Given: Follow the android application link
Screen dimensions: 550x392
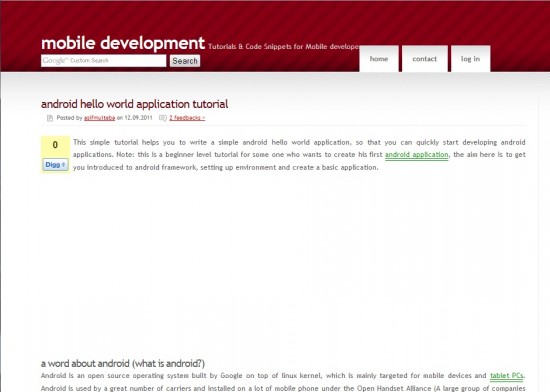Looking at the screenshot, I should point(417,155).
